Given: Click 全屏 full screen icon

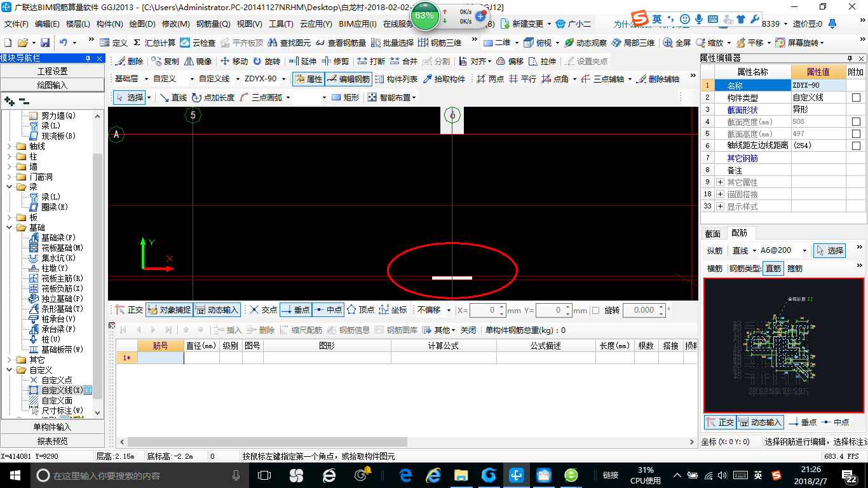Looking at the screenshot, I should click(677, 43).
